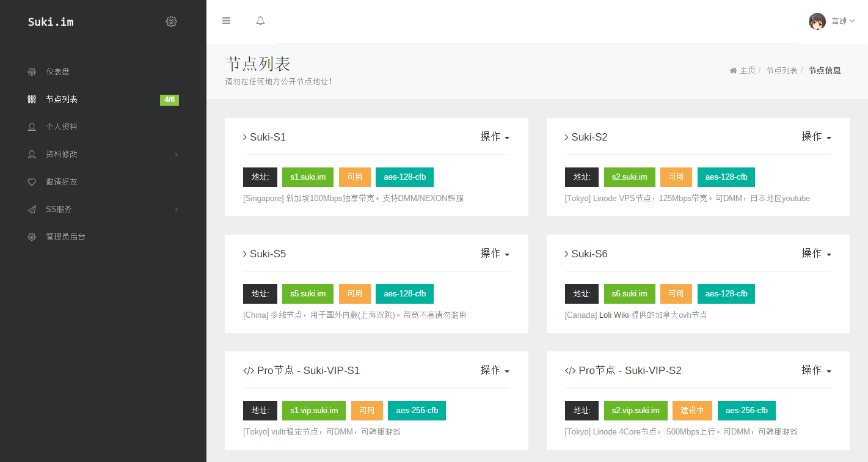
Task: Open 个人资料 from the sidebar
Action: coord(62,127)
